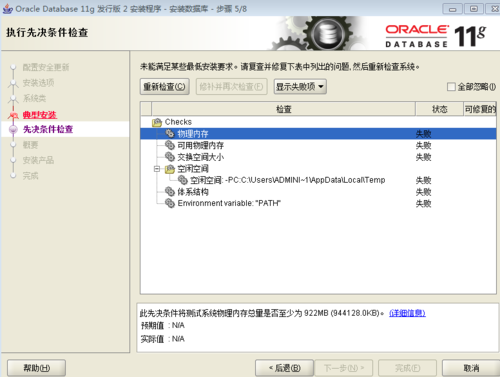Open the 显示失败项 dropdown
Image resolution: width=500 pixels, height=377 pixels.
click(x=300, y=87)
